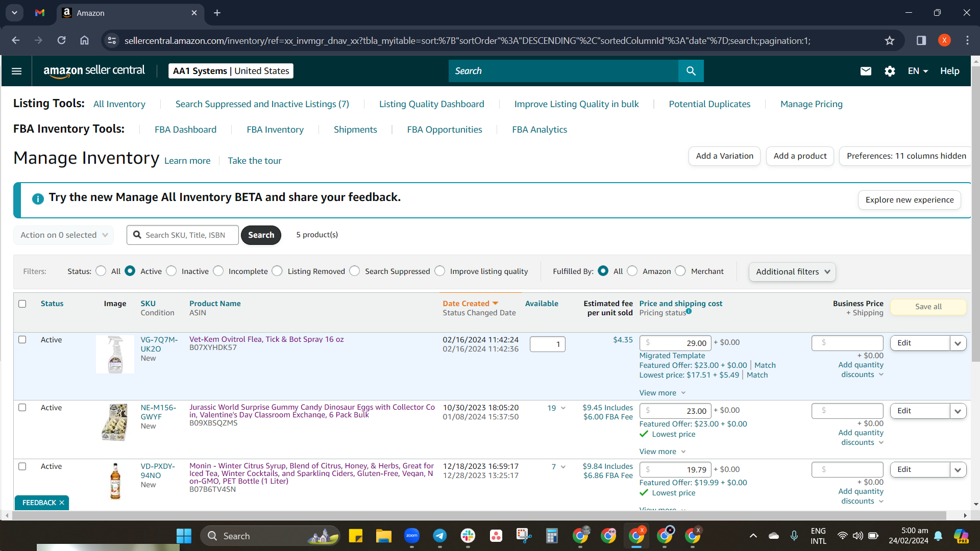Open Edit dropdown arrow for Monin row

pyautogui.click(x=958, y=469)
